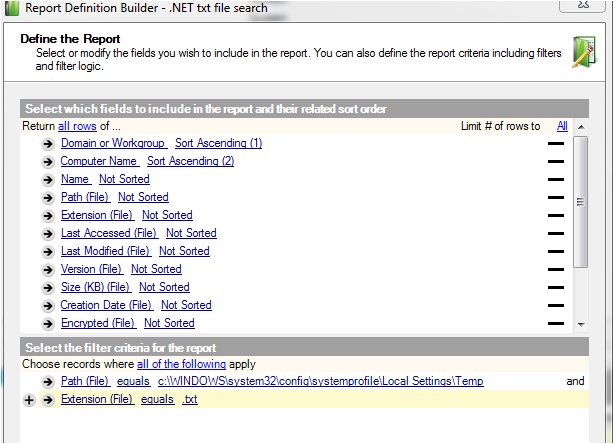Open the Path (File) filter field link
This screenshot has height=444, width=614.
tap(86, 381)
